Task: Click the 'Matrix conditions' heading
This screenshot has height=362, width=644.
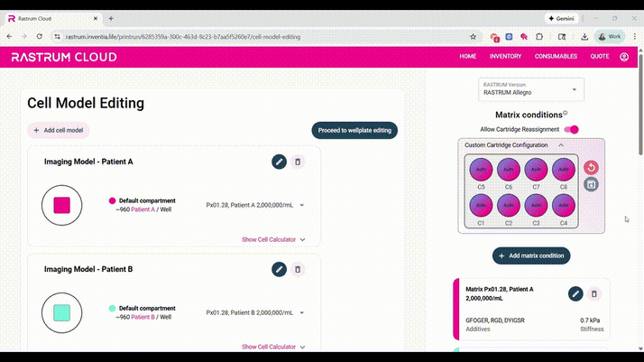Action: 529,115
